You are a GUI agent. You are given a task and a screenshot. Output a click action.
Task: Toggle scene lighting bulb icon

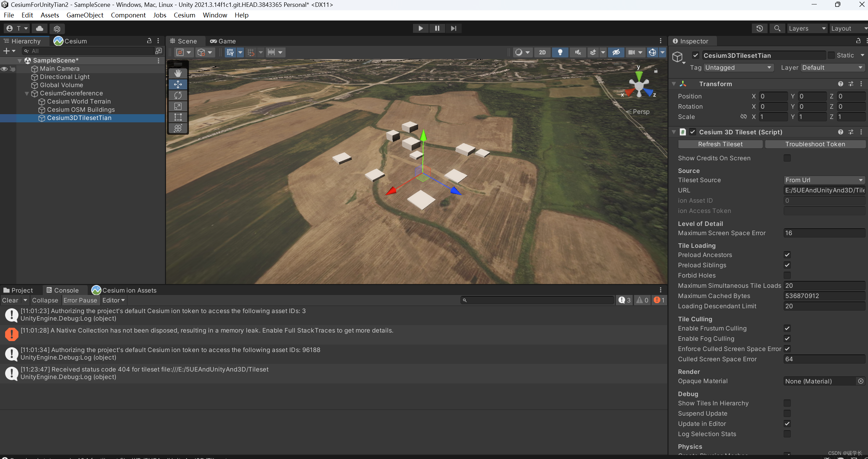pyautogui.click(x=560, y=52)
